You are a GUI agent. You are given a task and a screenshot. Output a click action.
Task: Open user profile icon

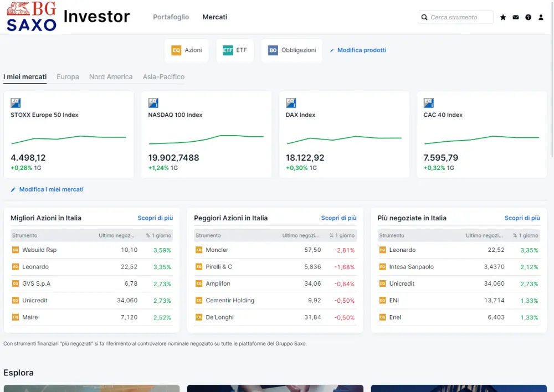[x=541, y=17]
